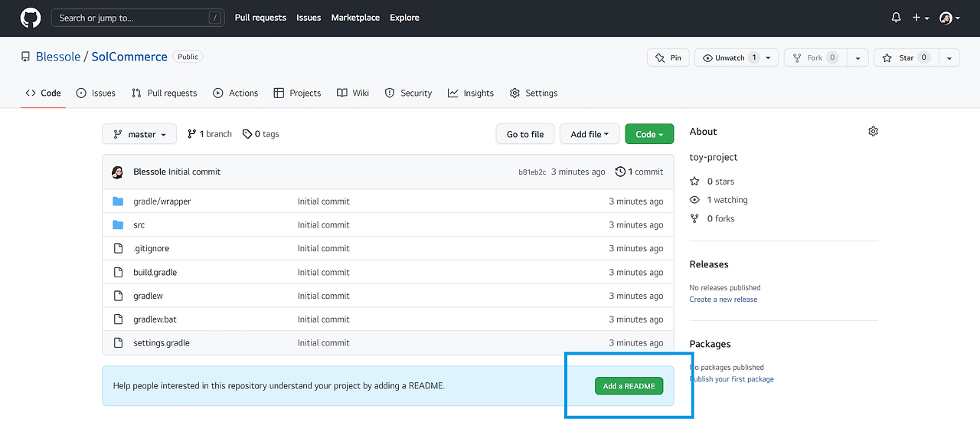
Task: Open the green Code dropdown
Action: [649, 134]
